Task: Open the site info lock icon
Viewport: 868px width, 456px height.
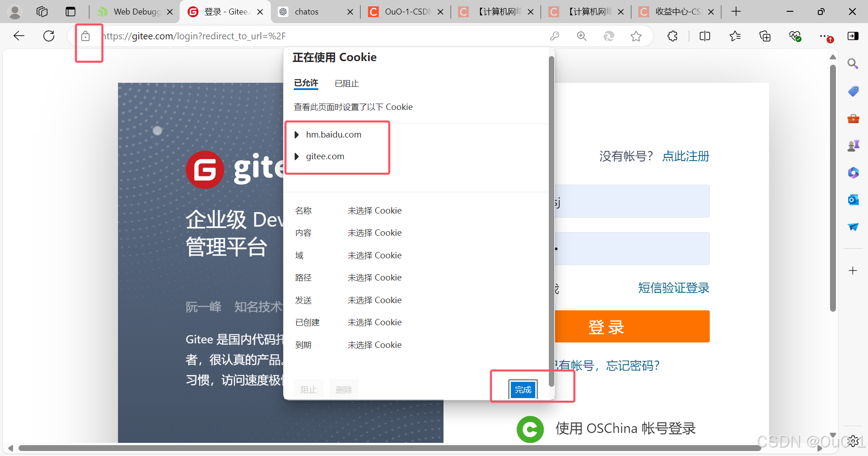Action: click(x=85, y=36)
